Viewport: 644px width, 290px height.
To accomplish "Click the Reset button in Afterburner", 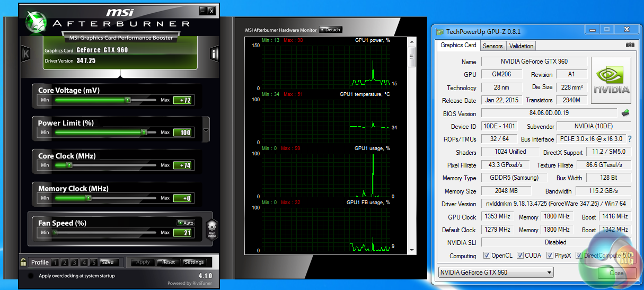I will coord(169,262).
